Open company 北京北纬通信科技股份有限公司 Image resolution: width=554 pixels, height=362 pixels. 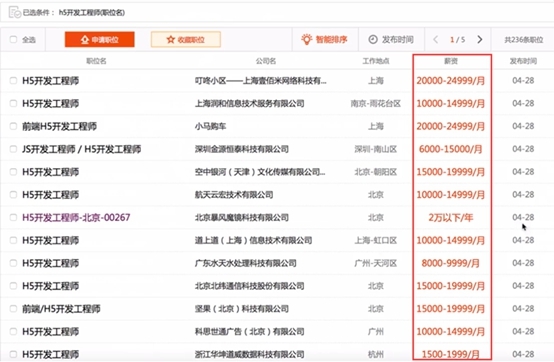[249, 286]
